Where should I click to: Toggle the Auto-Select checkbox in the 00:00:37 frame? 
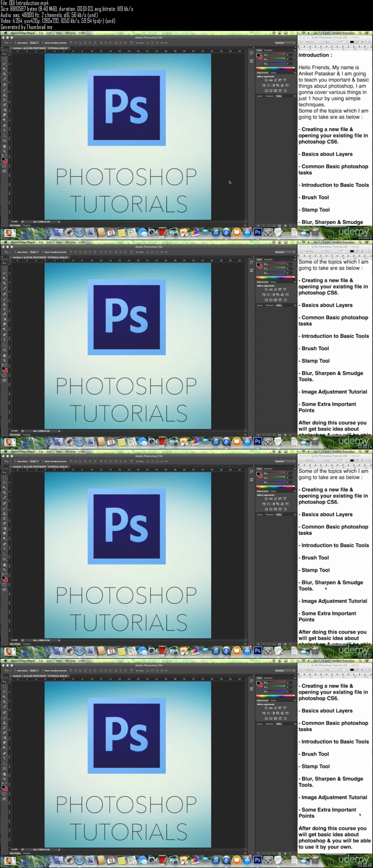pyautogui.click(x=15, y=461)
